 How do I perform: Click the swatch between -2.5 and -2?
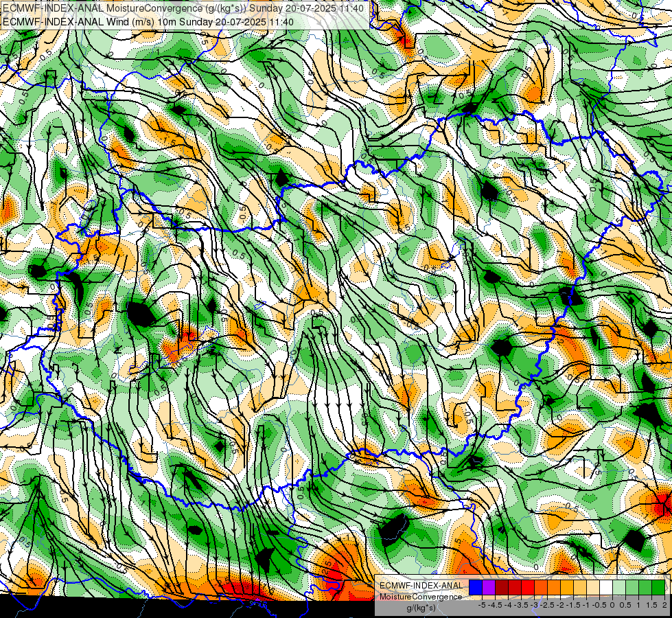(554, 588)
